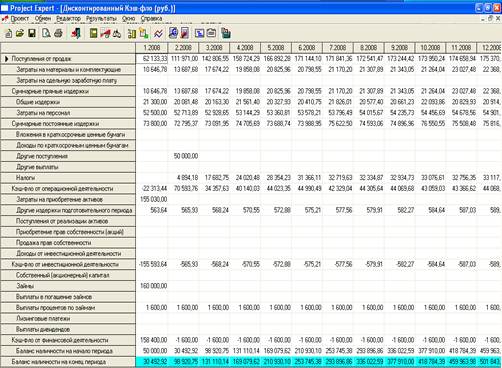Select the 1.2008 column header
This screenshot has width=502, height=368.
(x=152, y=48)
